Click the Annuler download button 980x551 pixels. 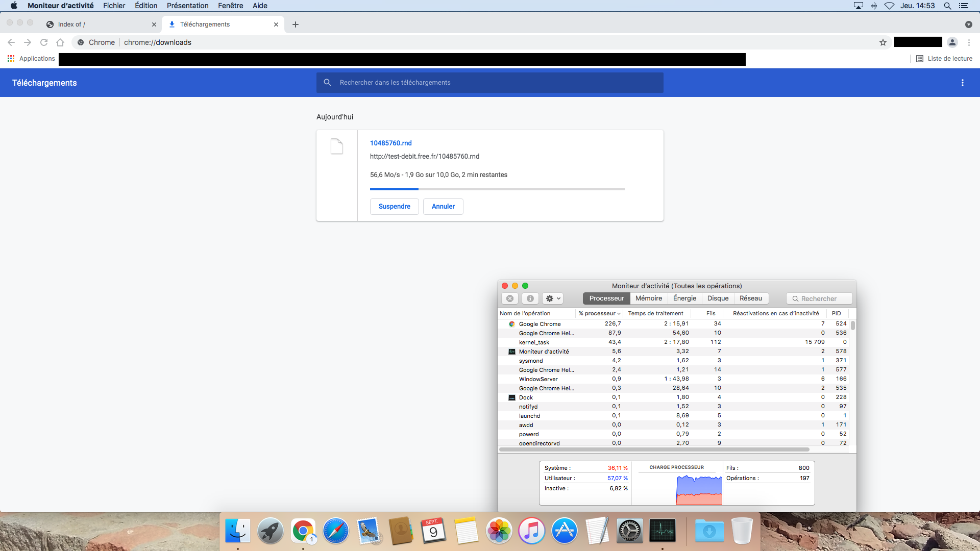pos(443,207)
